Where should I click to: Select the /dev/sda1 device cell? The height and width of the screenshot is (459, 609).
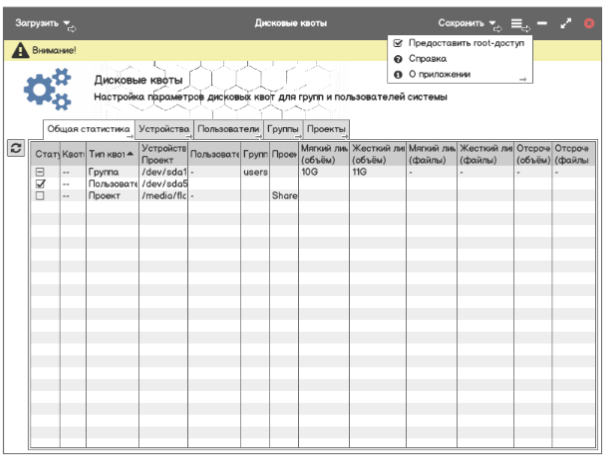tap(162, 172)
